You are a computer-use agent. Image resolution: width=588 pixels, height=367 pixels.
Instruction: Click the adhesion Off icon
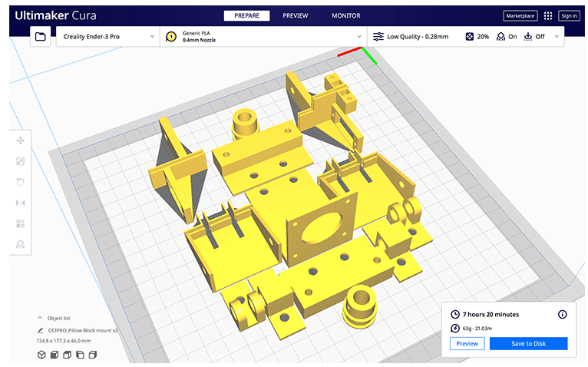(x=527, y=36)
